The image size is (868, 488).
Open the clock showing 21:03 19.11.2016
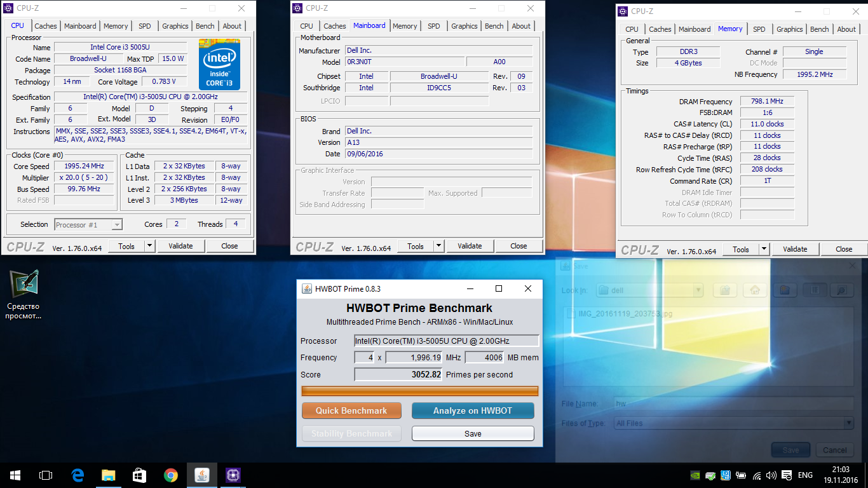click(841, 475)
